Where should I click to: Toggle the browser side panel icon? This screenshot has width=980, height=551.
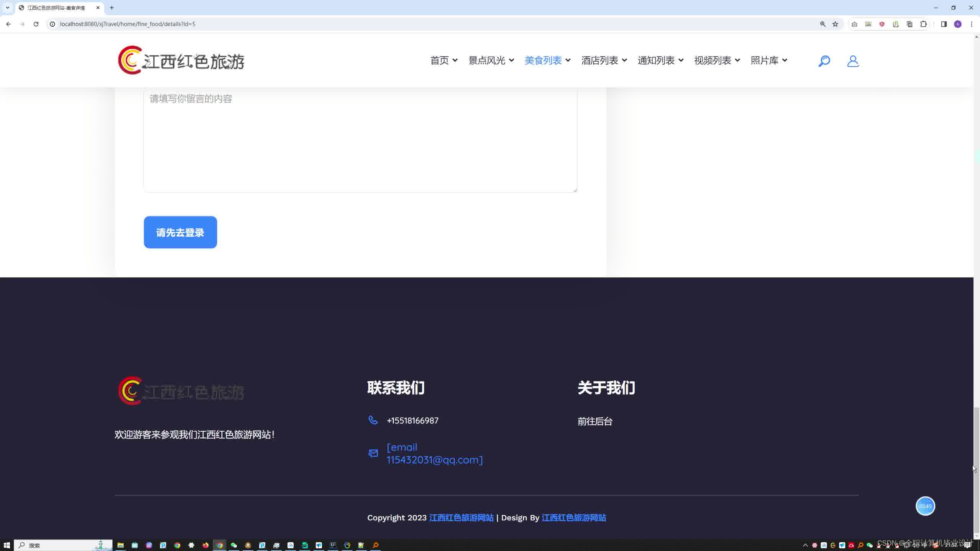[x=944, y=24]
